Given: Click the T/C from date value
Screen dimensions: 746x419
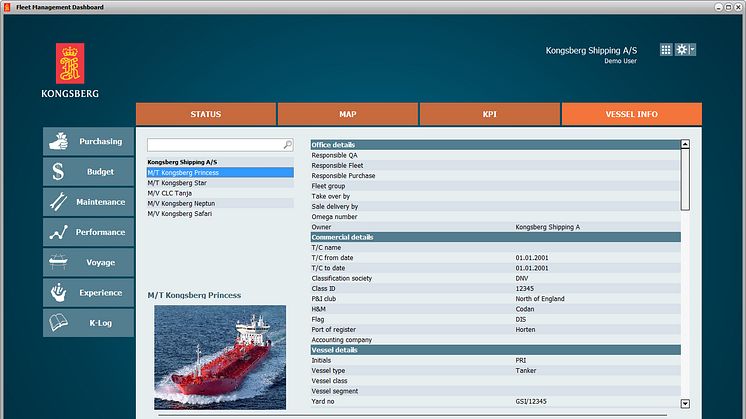Looking at the screenshot, I should click(532, 258).
